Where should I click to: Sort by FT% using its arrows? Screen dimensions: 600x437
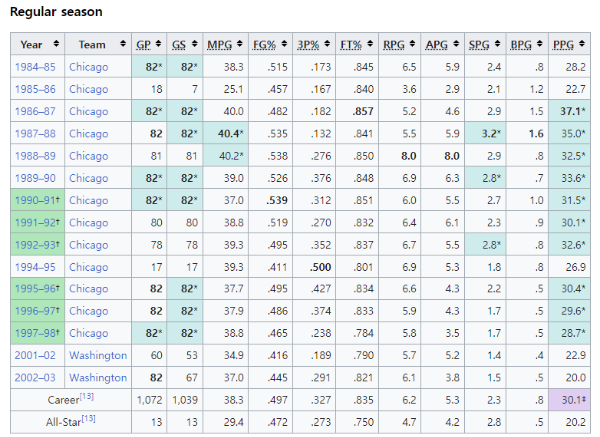(x=370, y=44)
